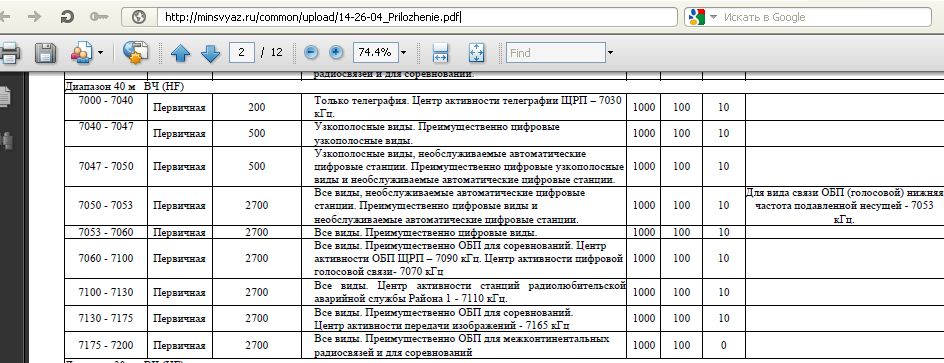Viewport: 944px width, 363px height.
Task: Select the fit width scrolling icon
Action: click(440, 53)
